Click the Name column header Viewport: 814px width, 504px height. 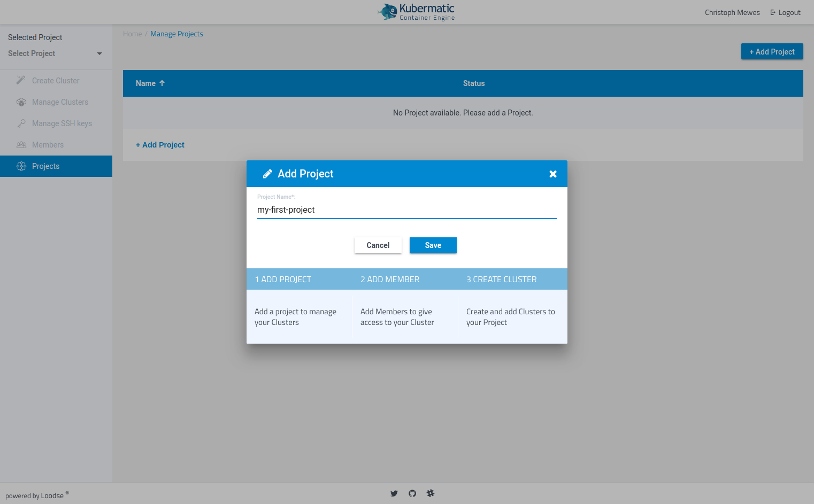[145, 83]
